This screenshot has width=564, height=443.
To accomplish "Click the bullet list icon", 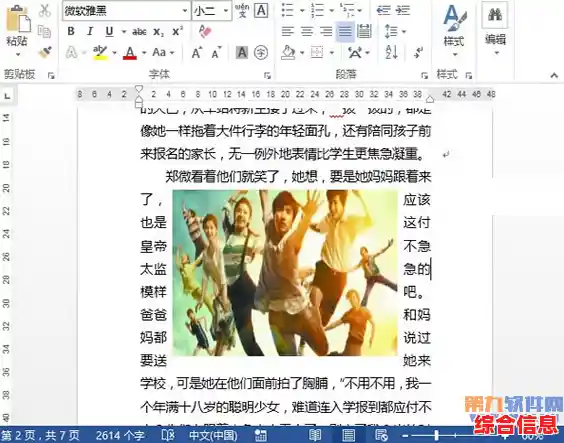I will pos(288,10).
